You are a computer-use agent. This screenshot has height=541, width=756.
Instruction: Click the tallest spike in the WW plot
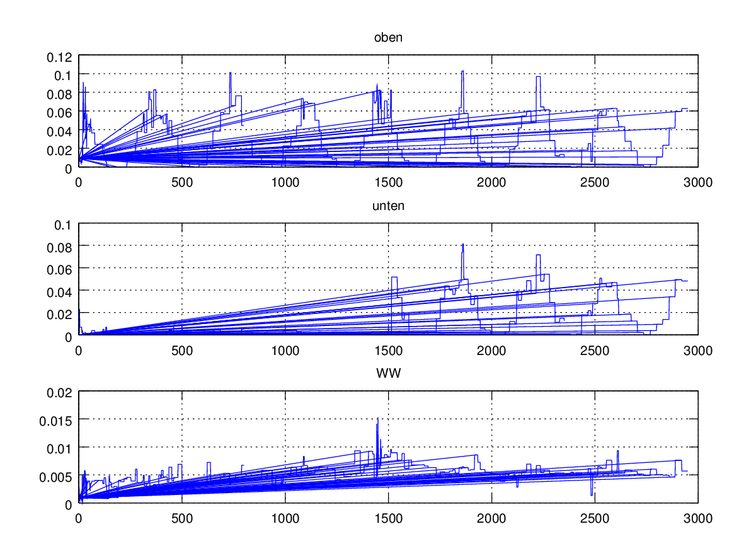[377, 419]
